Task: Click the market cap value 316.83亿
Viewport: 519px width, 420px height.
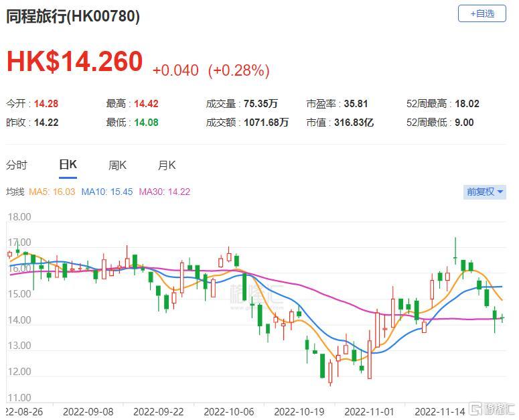Action: click(354, 123)
